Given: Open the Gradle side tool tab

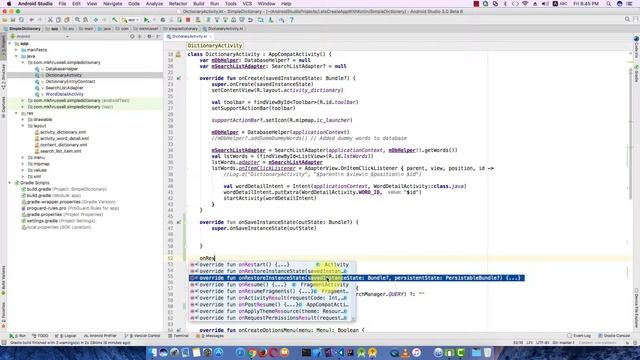Looking at the screenshot, I should click(636, 74).
